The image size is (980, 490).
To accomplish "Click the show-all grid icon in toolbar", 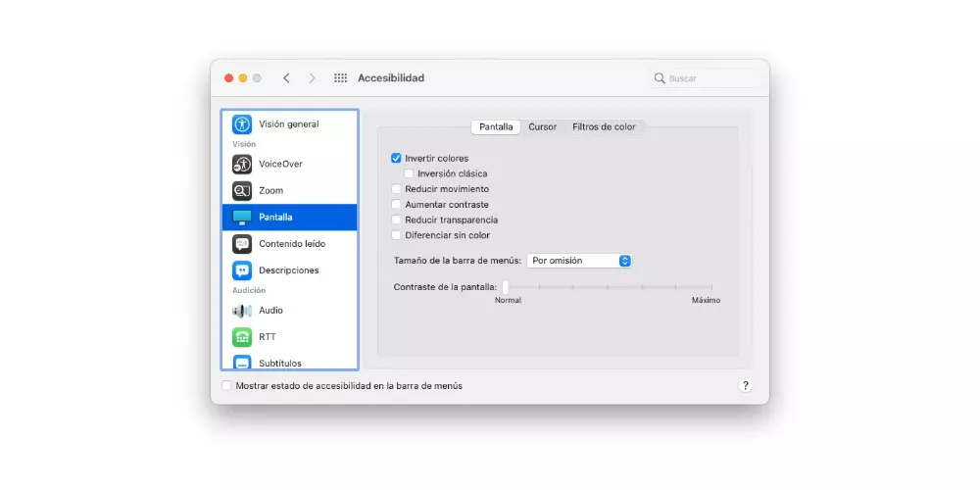I will tap(341, 78).
